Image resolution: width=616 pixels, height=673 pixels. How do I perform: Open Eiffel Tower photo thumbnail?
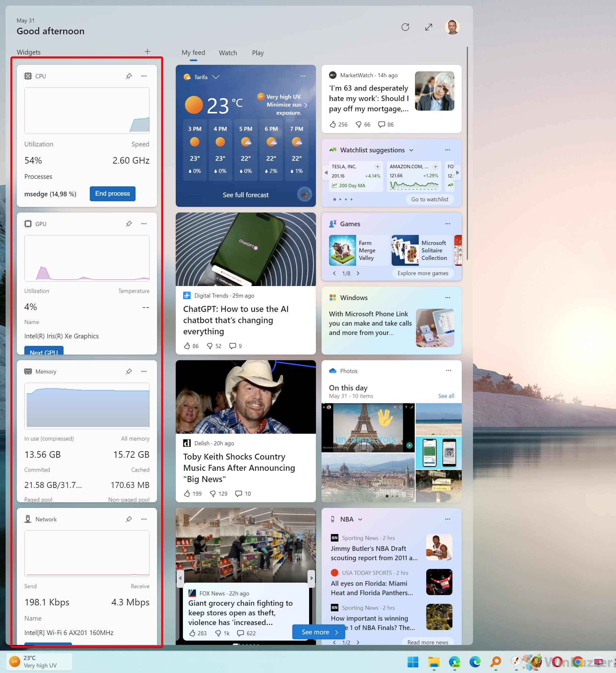coord(368,427)
